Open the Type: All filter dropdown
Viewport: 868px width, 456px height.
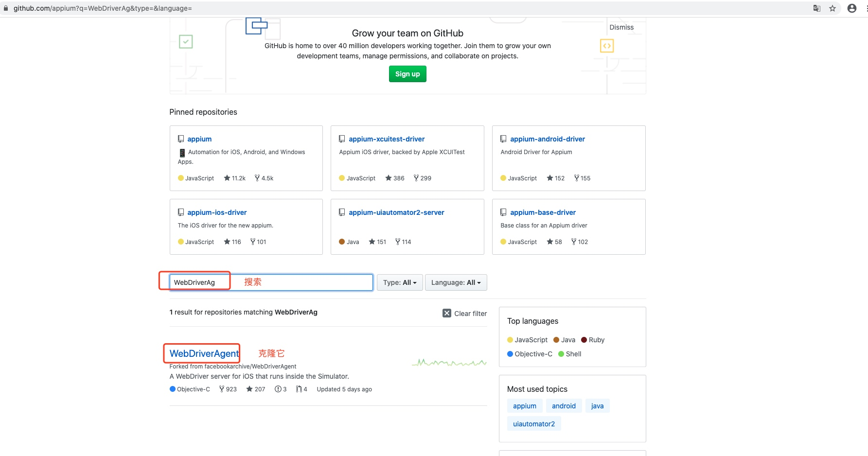pos(400,282)
